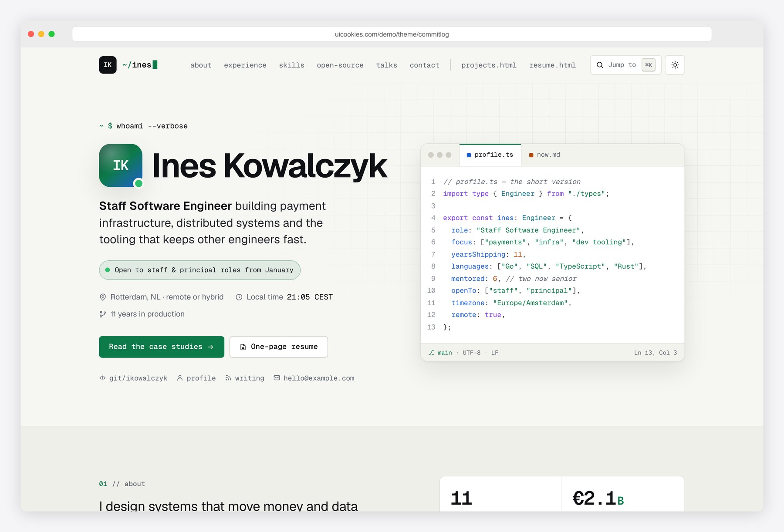This screenshot has width=784, height=532.
Task: Click the green dot in availability pill
Action: 108,270
